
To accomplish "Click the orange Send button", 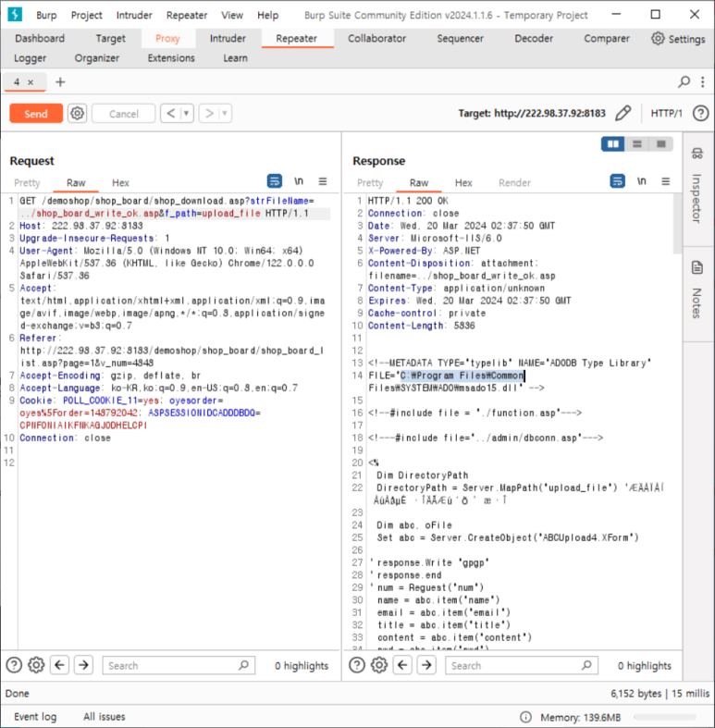I will [x=36, y=114].
